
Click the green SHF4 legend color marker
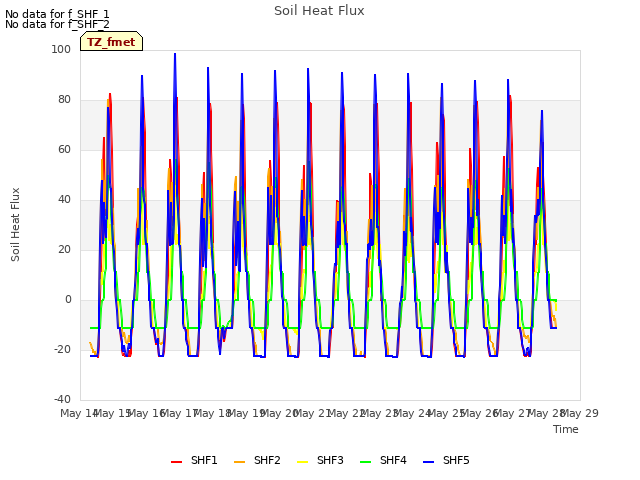click(x=365, y=462)
